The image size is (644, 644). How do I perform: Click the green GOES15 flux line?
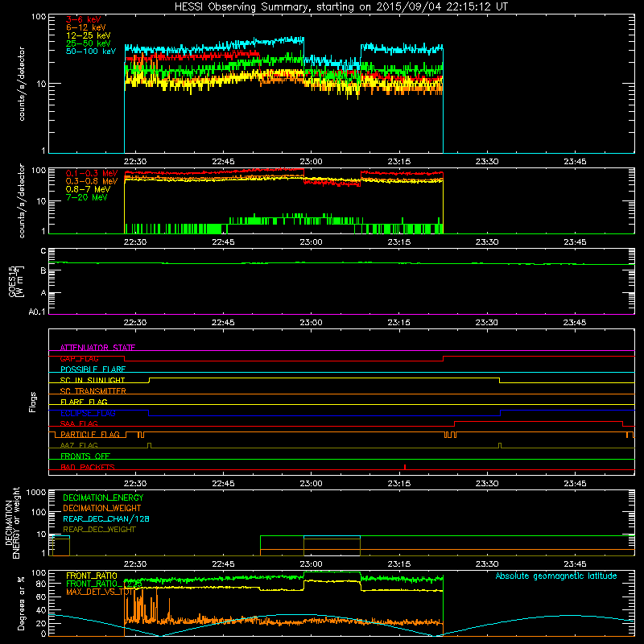coord(341,263)
